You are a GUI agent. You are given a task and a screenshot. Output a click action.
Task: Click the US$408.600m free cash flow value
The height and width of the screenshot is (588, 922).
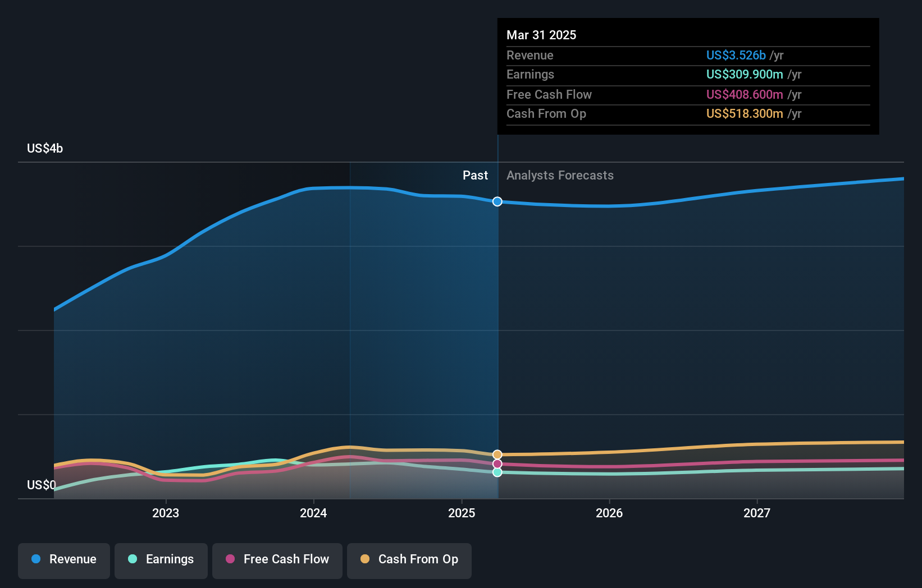(745, 94)
